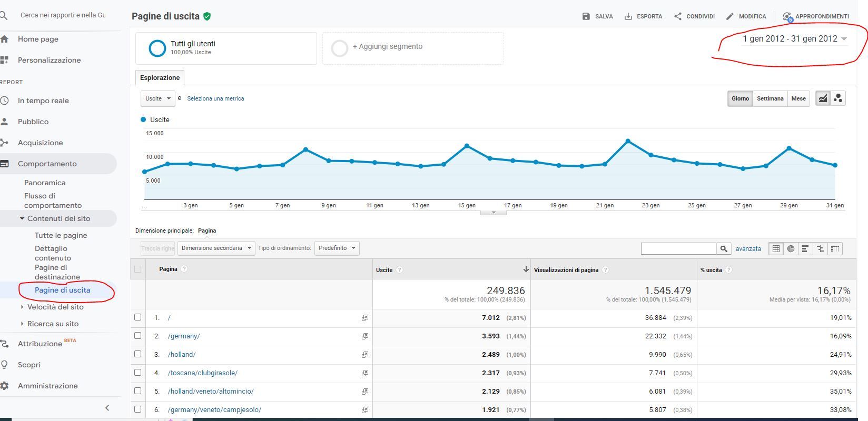The image size is (868, 421).
Task: Open Tutte le pagine report
Action: 61,235
